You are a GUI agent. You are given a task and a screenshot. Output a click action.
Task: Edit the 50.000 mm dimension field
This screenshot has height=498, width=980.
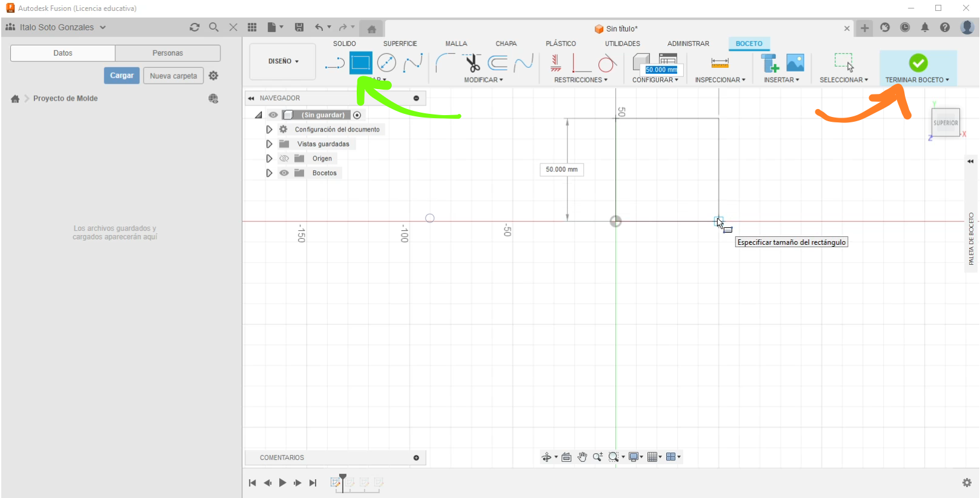pyautogui.click(x=561, y=170)
